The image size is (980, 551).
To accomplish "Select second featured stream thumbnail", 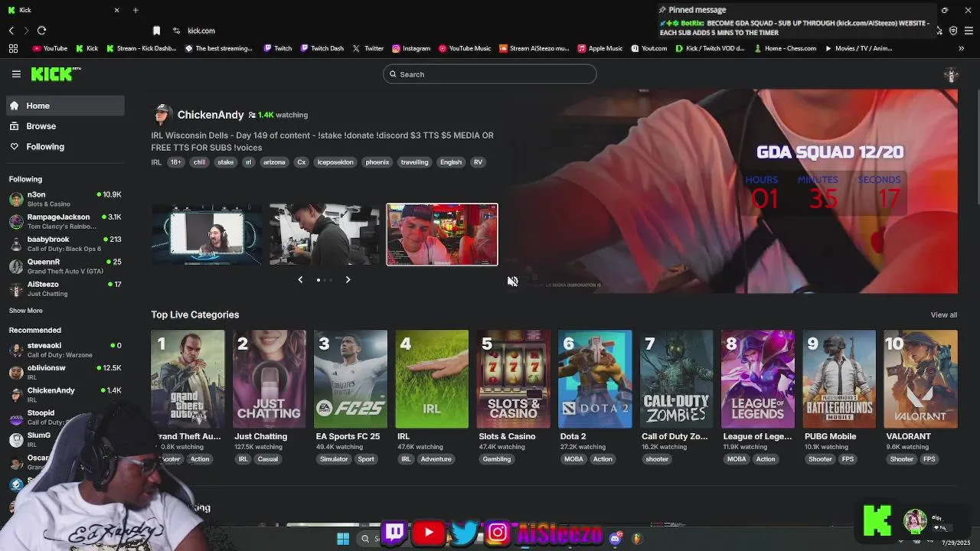I will tap(324, 234).
